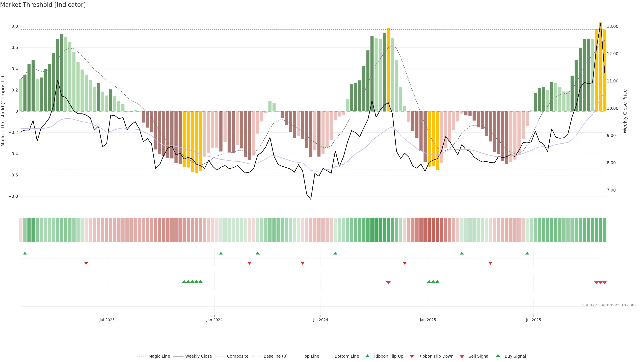The width and height of the screenshot is (644, 362).
Task: Click Ribbon Flip Down legend triangle icon
Action: [412, 356]
